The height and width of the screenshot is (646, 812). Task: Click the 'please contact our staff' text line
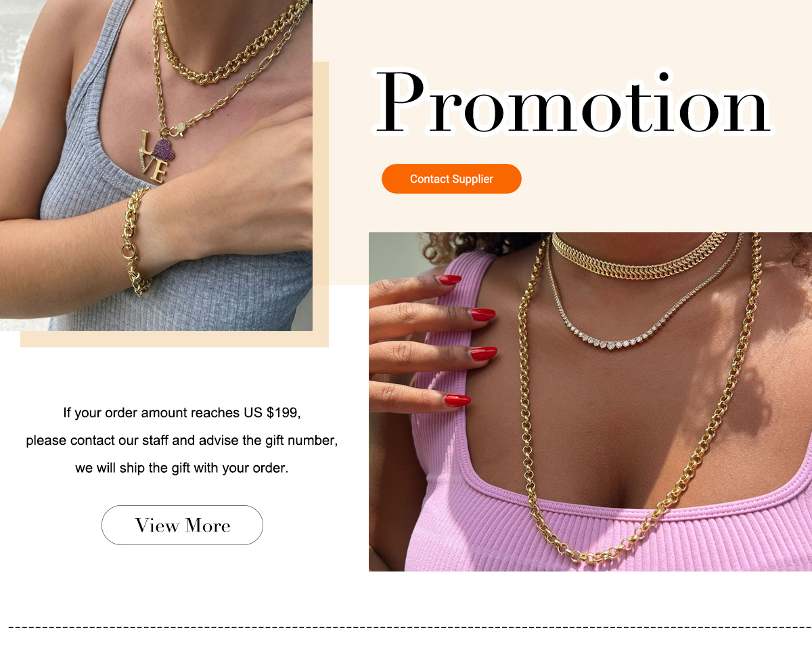pyautogui.click(x=181, y=440)
